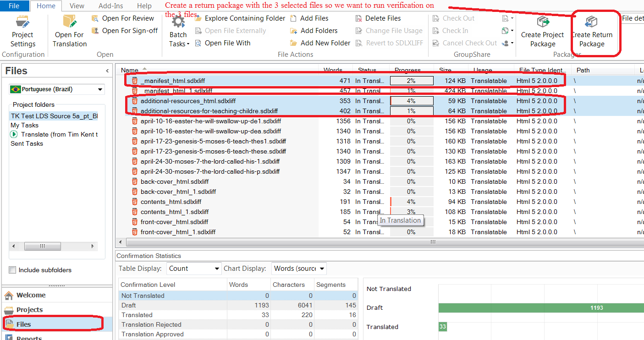Switch to the View ribbon tab
This screenshot has width=644, height=340.
pos(77,6)
